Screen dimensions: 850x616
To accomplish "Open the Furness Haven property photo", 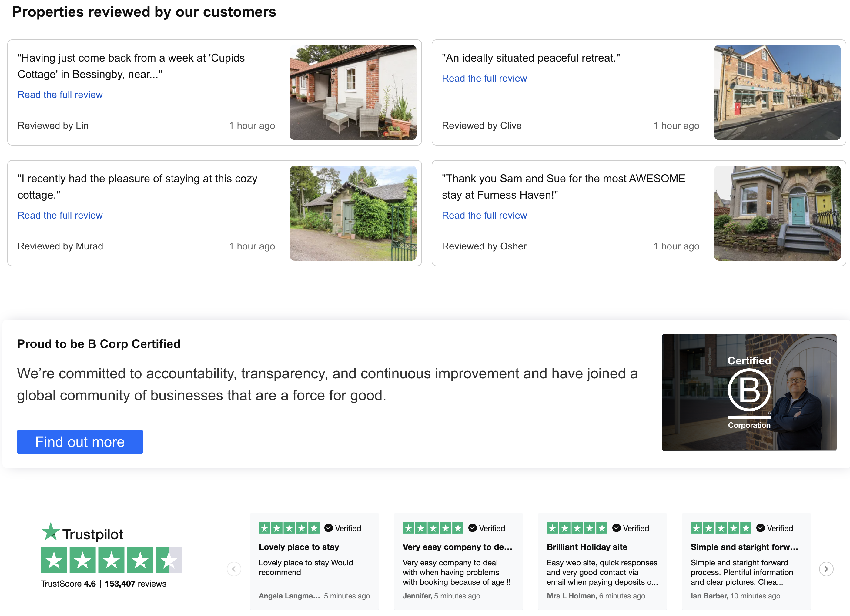I will tap(777, 213).
